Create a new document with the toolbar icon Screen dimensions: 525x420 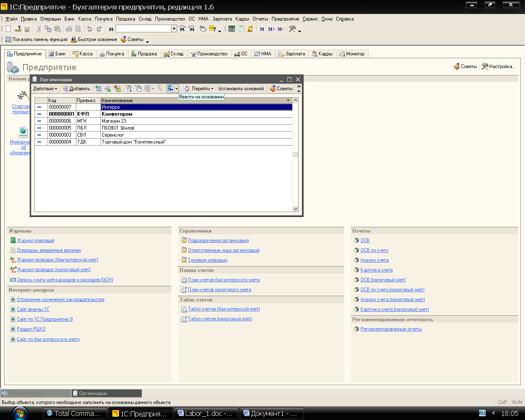tap(8, 29)
